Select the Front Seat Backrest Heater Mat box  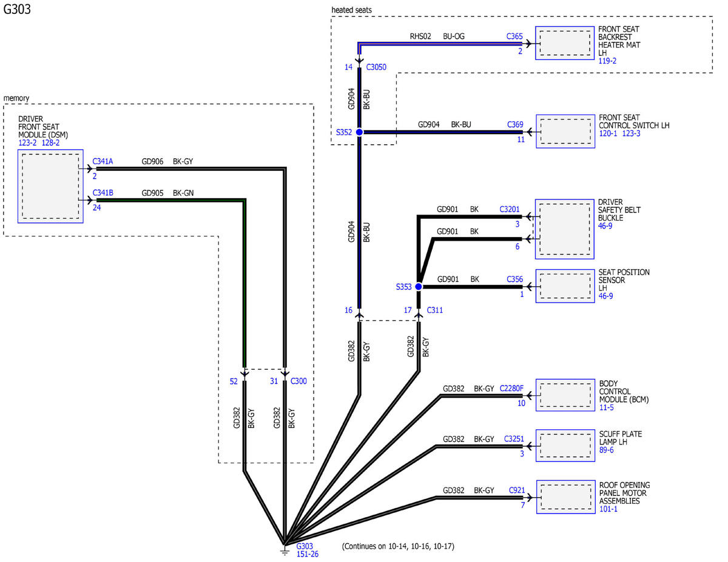[x=564, y=43]
